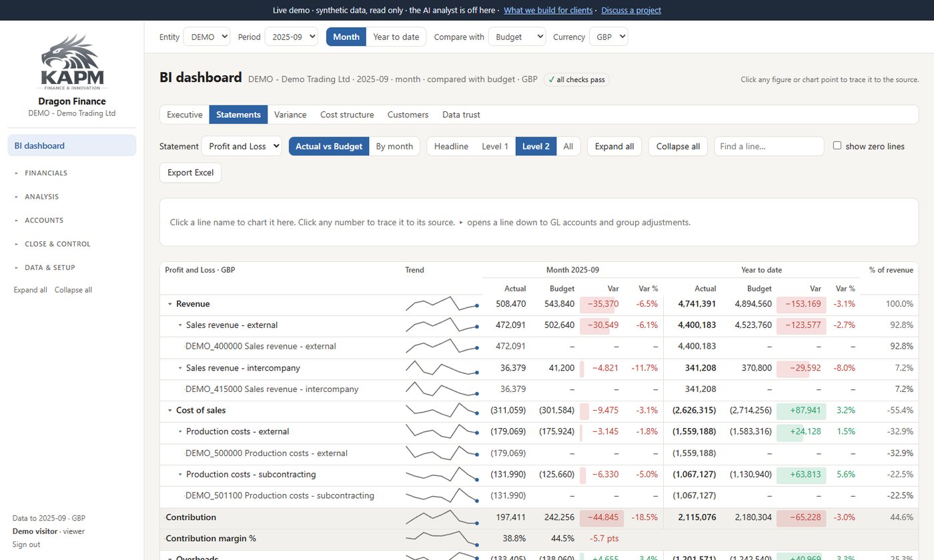
Task: Open the Customers tab
Action: coord(408,115)
